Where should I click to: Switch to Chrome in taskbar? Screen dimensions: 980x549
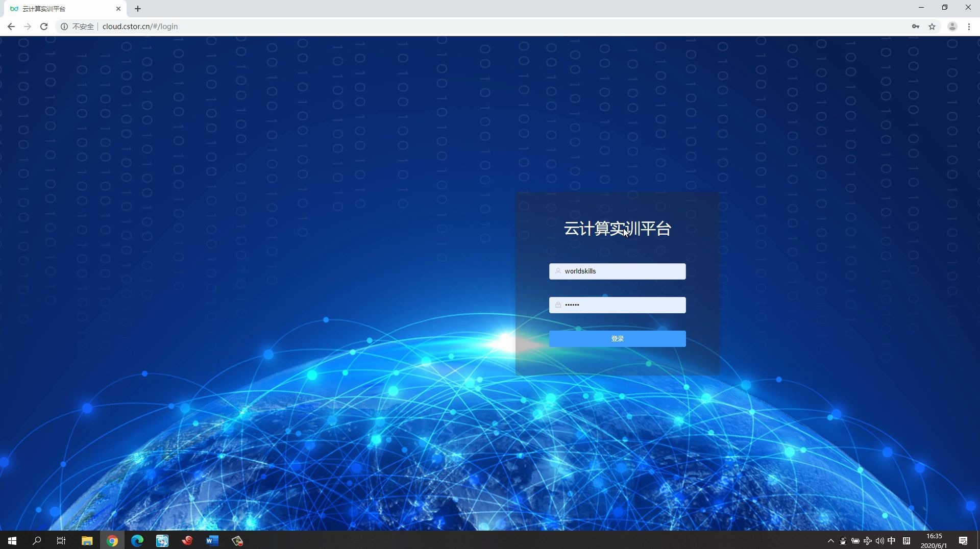click(112, 540)
